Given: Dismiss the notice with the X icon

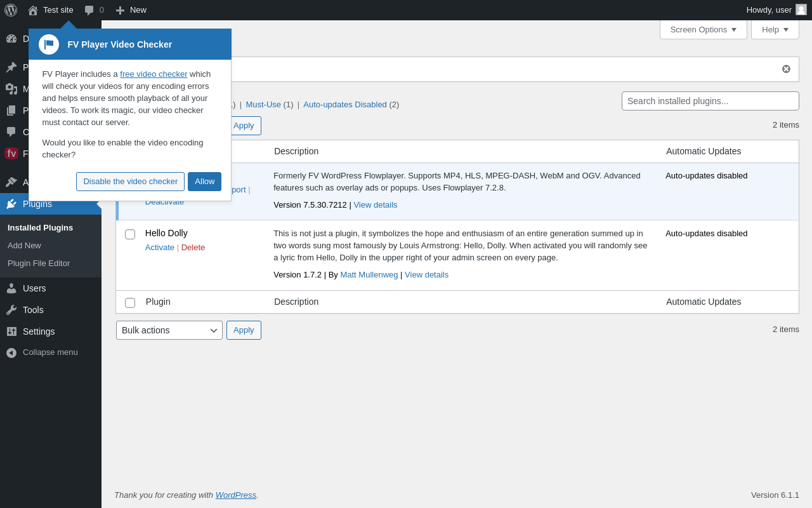Looking at the screenshot, I should 786,69.
